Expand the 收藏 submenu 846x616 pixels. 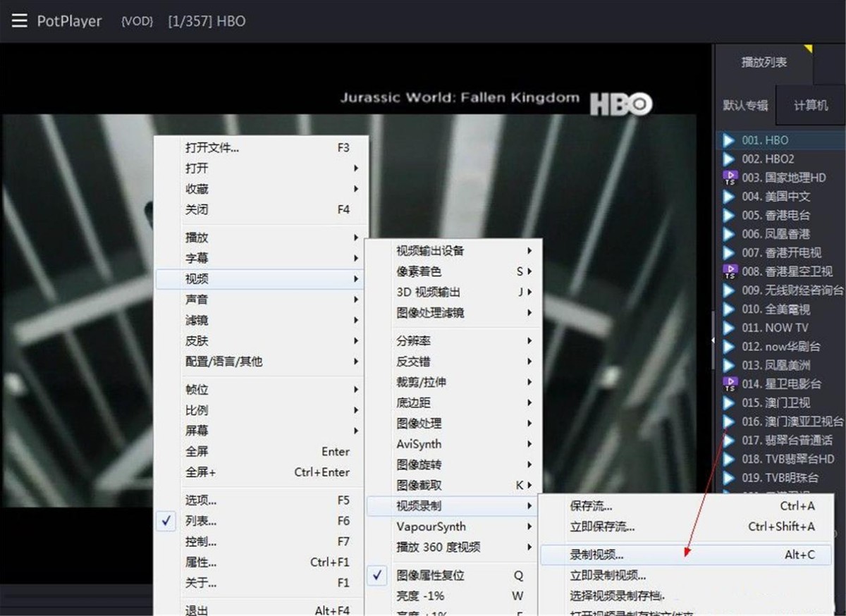pyautogui.click(x=260, y=189)
